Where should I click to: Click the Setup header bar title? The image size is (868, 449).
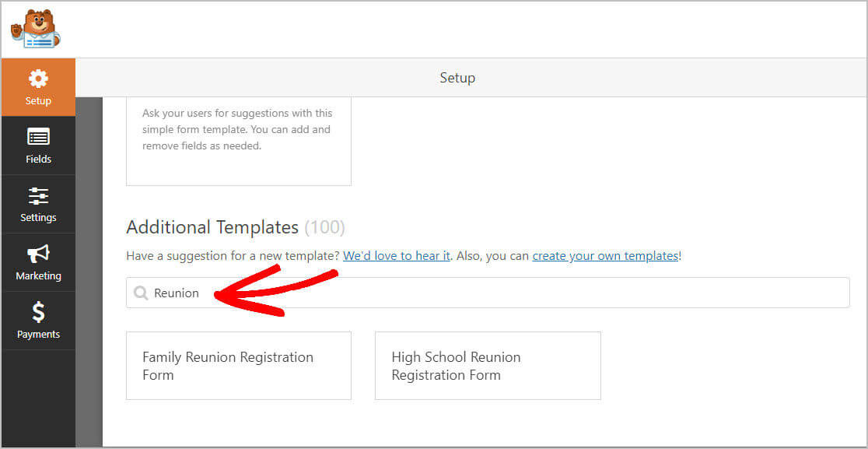pyautogui.click(x=457, y=78)
